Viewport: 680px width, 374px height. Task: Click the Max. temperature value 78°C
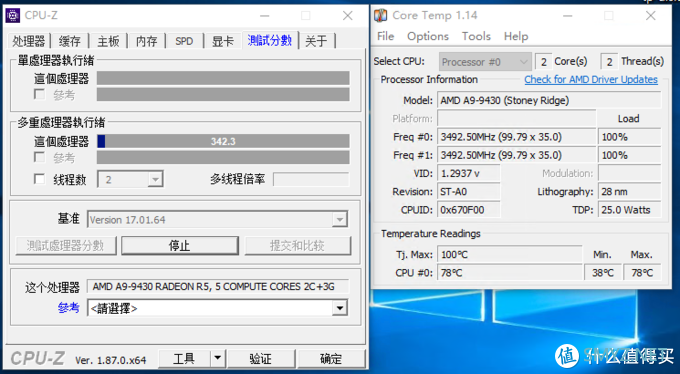point(642,273)
